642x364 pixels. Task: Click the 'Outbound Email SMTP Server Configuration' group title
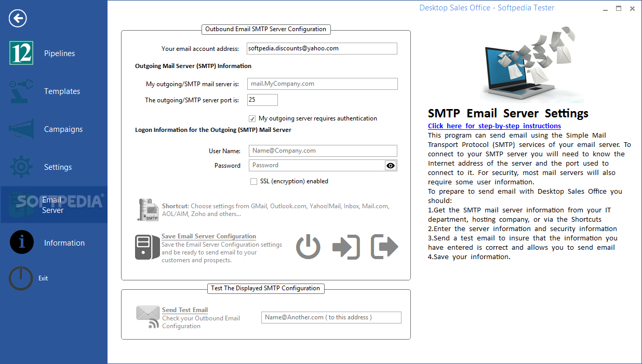tap(266, 29)
